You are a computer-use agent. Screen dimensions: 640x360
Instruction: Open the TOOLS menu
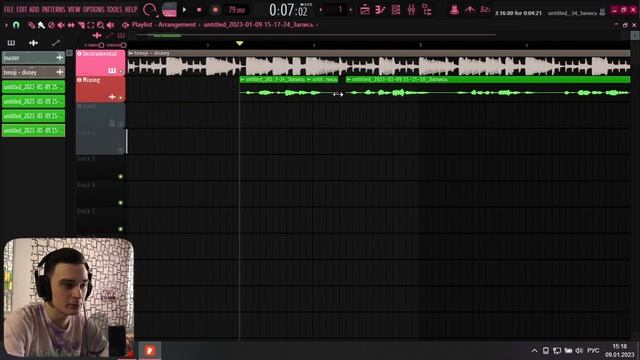[x=114, y=9]
